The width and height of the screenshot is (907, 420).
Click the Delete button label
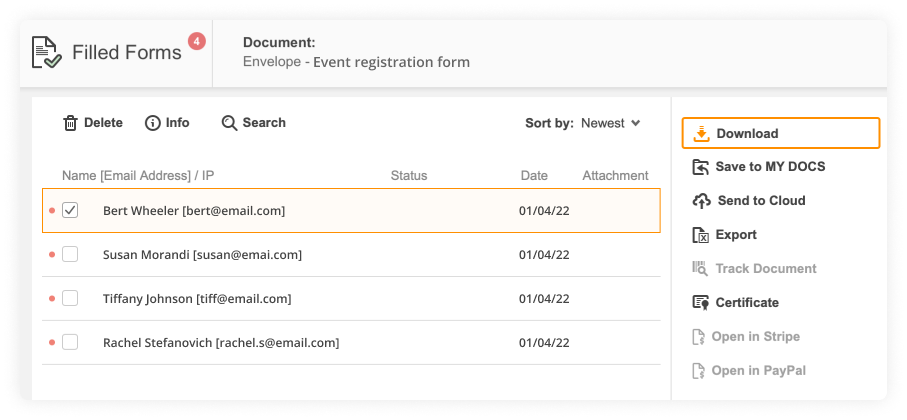click(104, 123)
